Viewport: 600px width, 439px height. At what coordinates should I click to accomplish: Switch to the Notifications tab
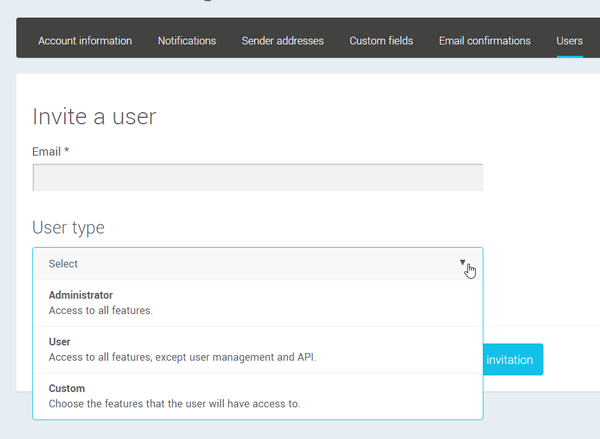(187, 41)
